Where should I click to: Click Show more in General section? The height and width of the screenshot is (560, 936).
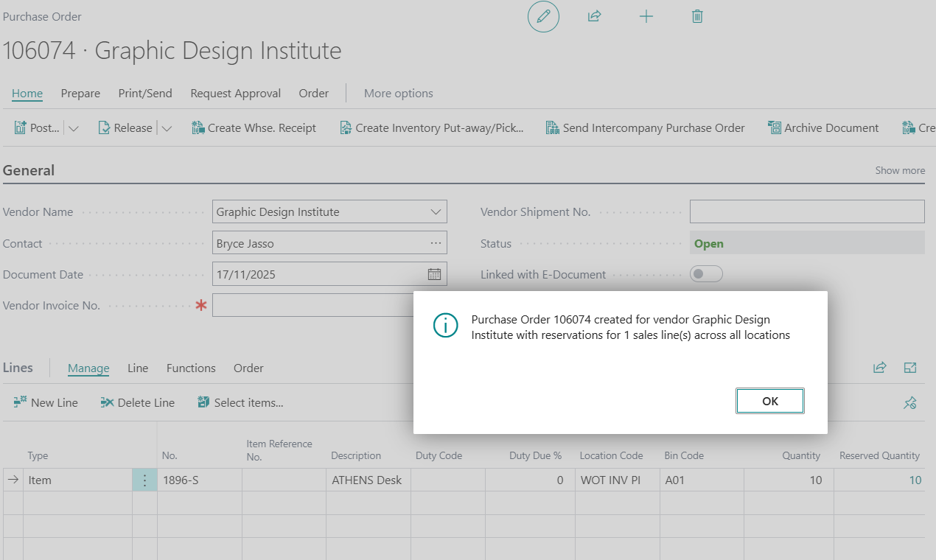click(x=899, y=170)
